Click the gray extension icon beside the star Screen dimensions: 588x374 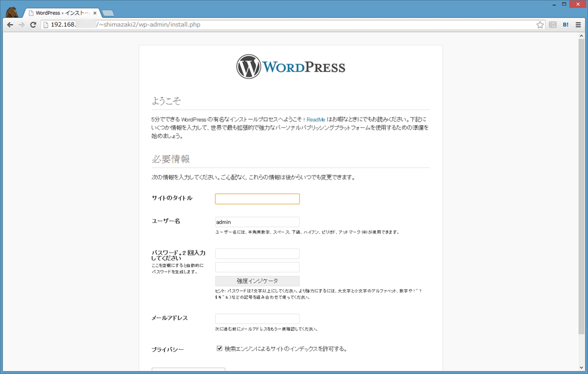point(553,25)
